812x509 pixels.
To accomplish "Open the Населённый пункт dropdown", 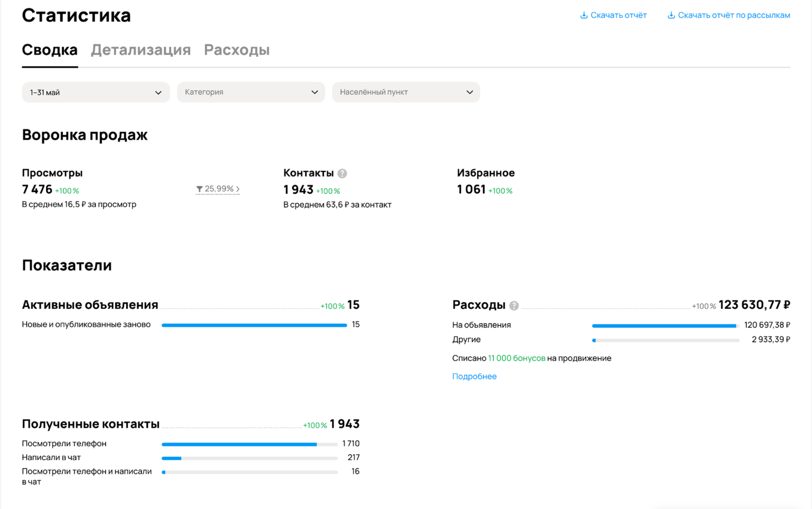I will pos(406,92).
